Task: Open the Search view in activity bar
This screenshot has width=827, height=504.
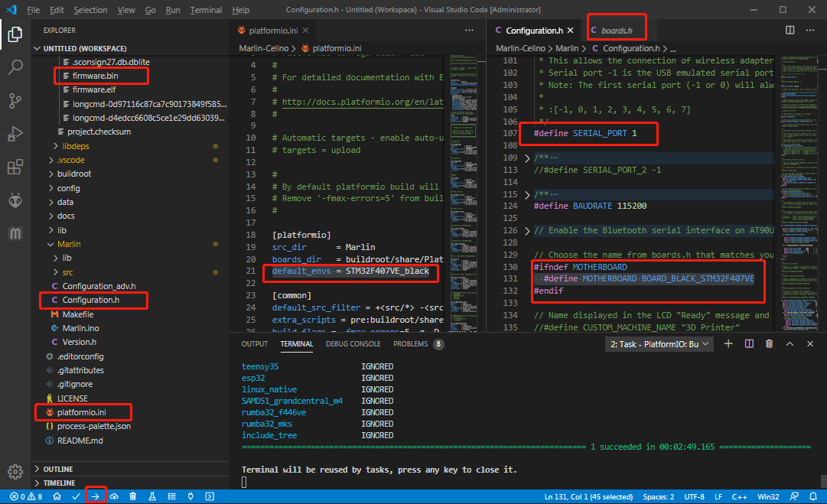Action: (15, 67)
